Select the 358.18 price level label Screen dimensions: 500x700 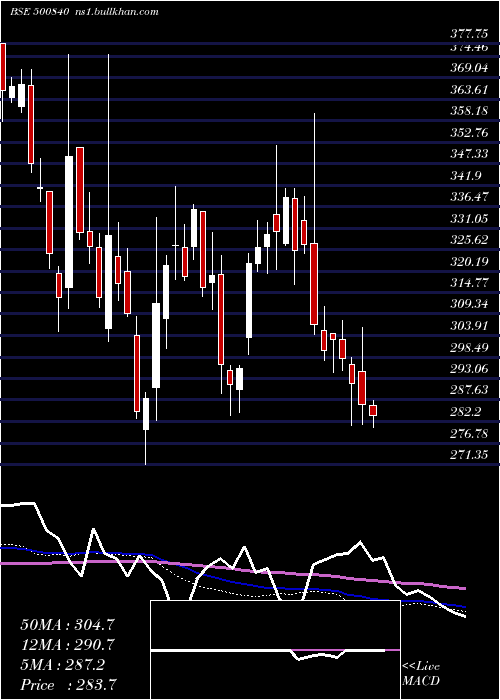pos(468,111)
